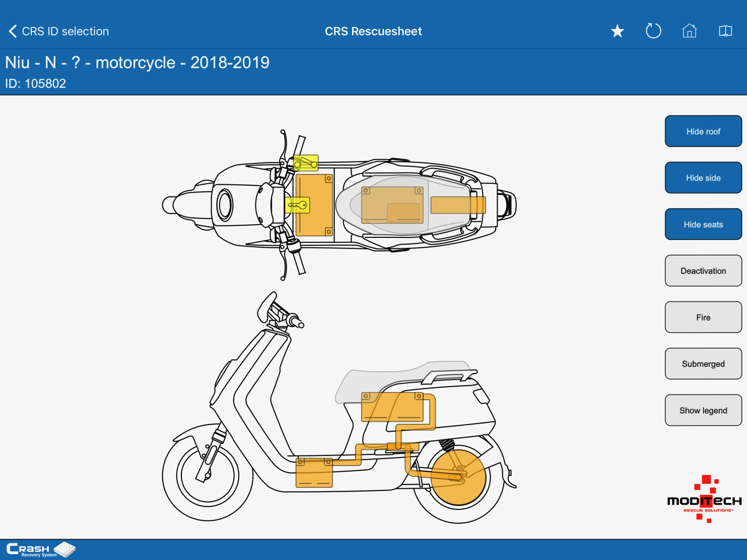The width and height of the screenshot is (747, 560).
Task: Tap the yellow ignition key icon
Action: pyautogui.click(x=297, y=205)
